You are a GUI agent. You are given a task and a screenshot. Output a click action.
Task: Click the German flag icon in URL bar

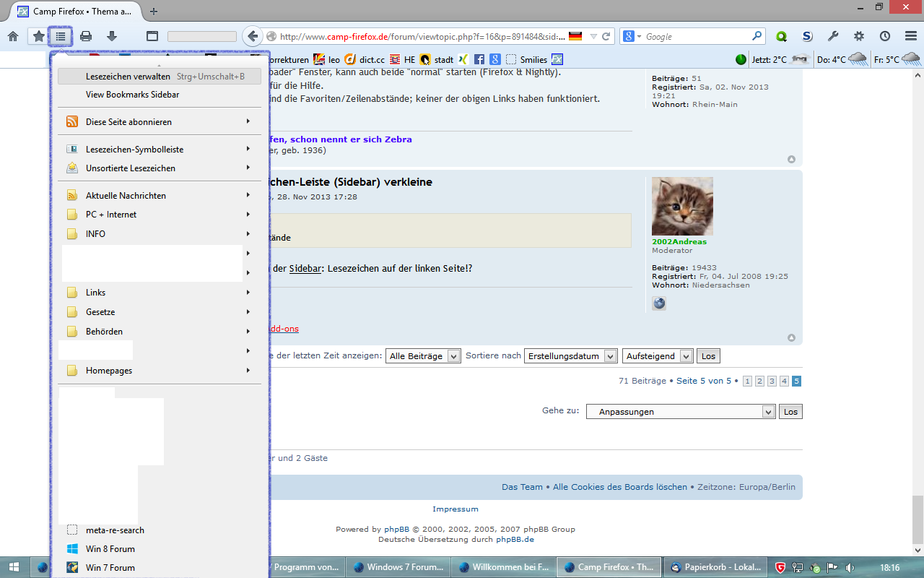(x=575, y=36)
